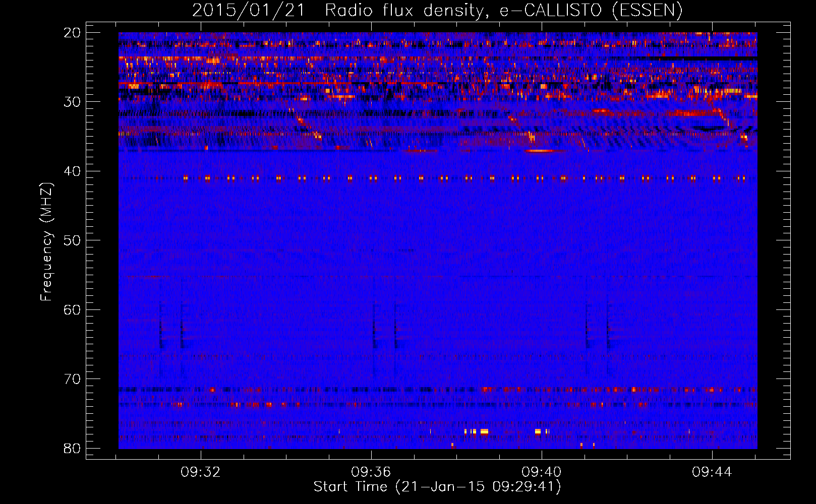Click the frequency tick label 70
This screenshot has height=504, width=816.
point(73,379)
